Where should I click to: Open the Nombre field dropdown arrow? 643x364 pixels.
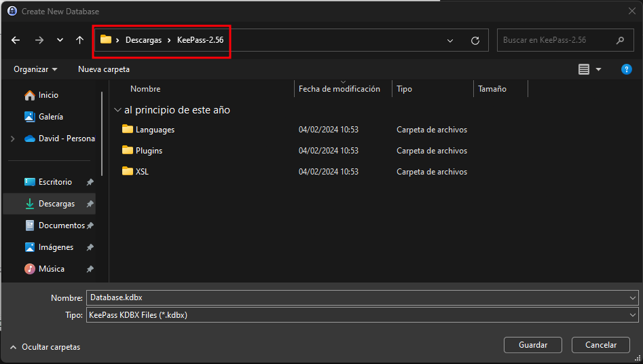click(632, 298)
